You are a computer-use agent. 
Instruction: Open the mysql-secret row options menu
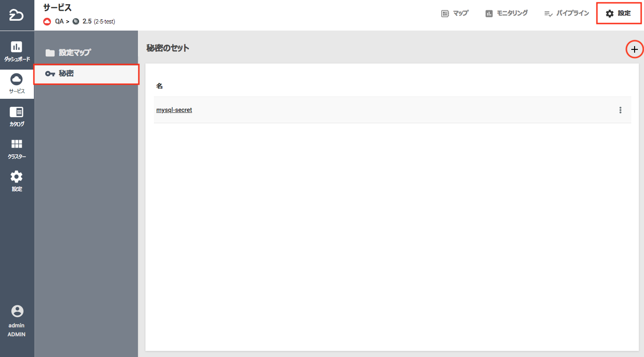620,110
